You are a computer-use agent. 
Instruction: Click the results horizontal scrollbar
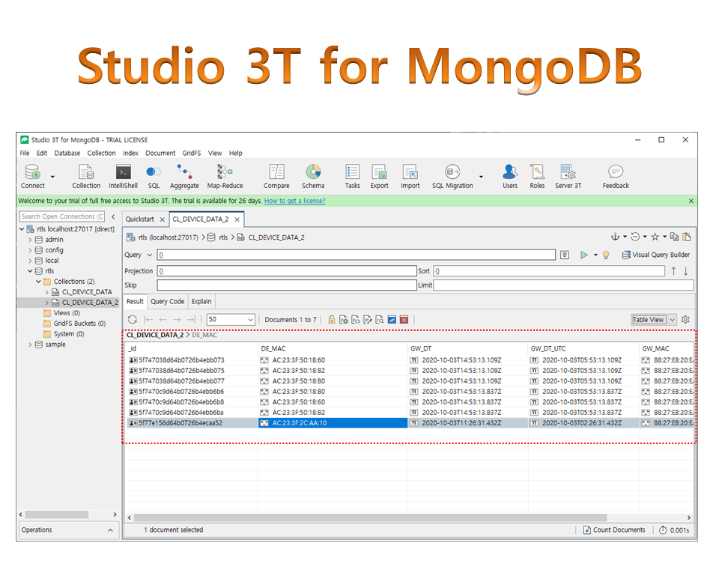pos(370,518)
